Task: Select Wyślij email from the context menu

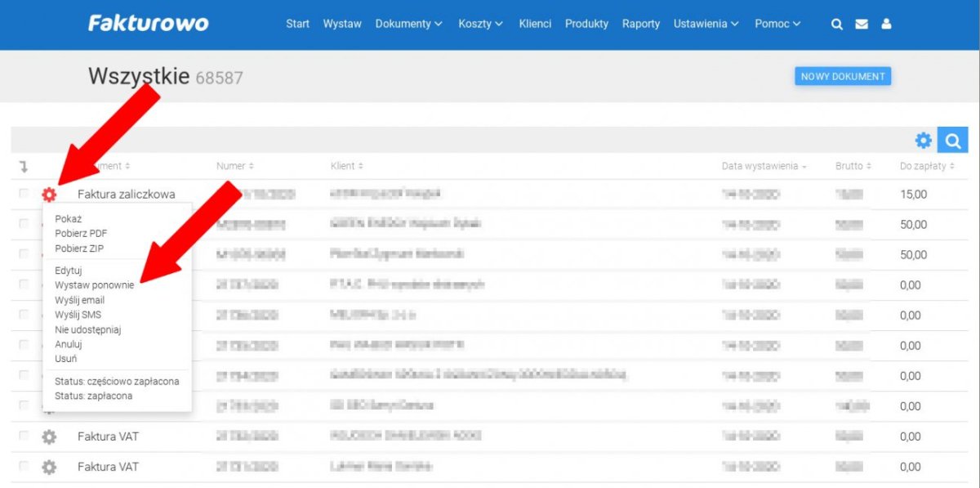Action: (80, 300)
